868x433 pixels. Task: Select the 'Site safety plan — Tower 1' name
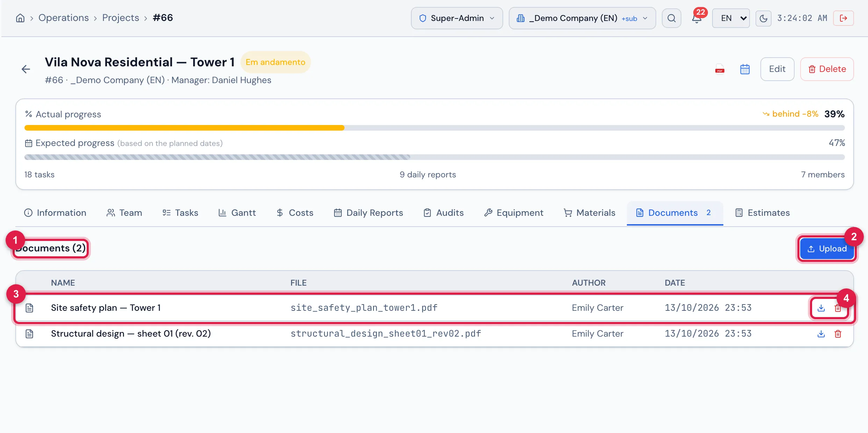coord(106,308)
